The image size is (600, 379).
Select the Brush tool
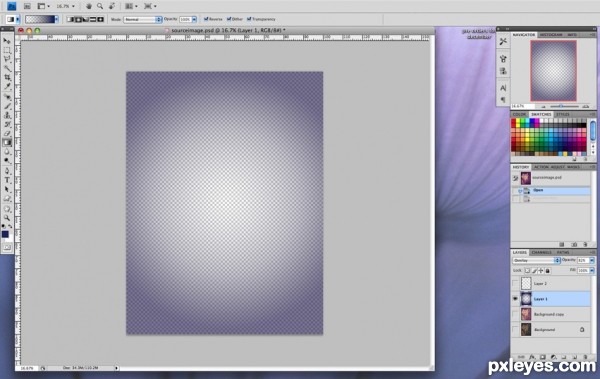click(x=7, y=106)
